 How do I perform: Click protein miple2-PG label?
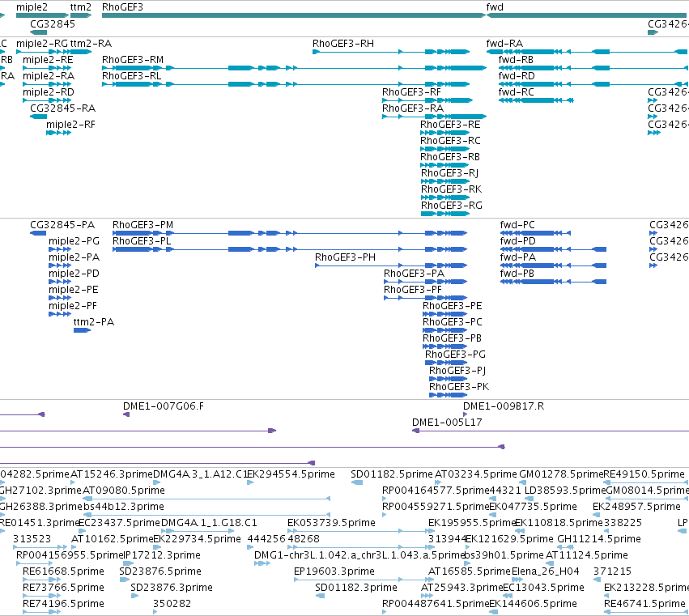point(74,241)
